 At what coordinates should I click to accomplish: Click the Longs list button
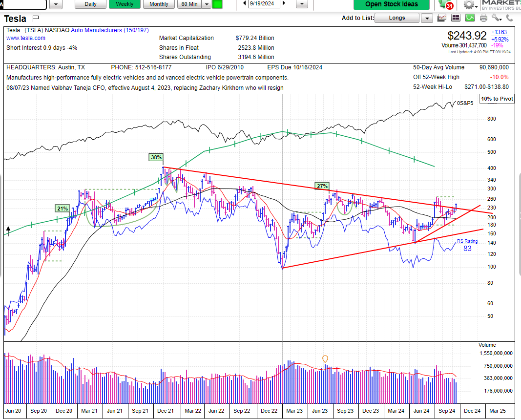point(397,18)
